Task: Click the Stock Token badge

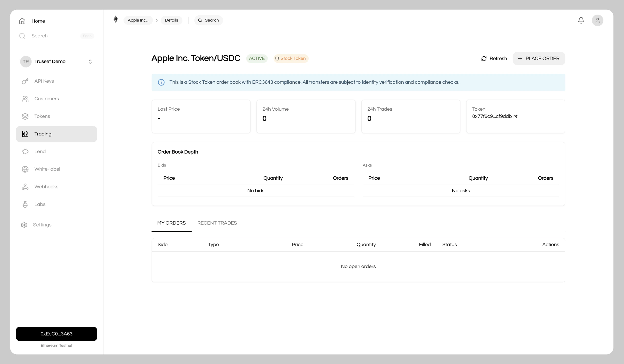Action: click(x=290, y=58)
